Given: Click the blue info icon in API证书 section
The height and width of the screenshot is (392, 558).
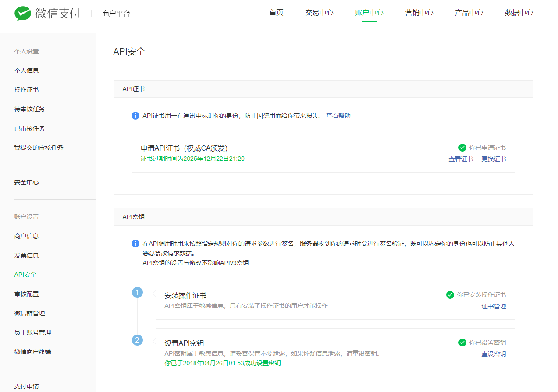Looking at the screenshot, I should (x=135, y=116).
